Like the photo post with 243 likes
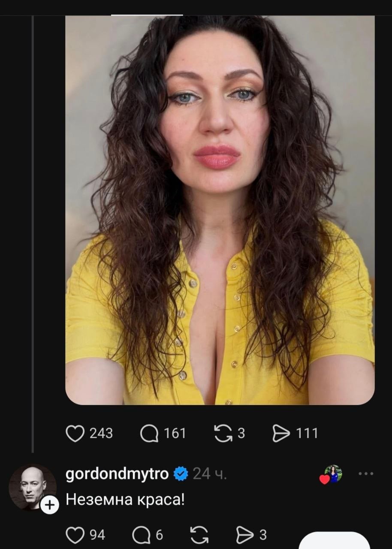The height and width of the screenshot is (549, 392). point(75,433)
